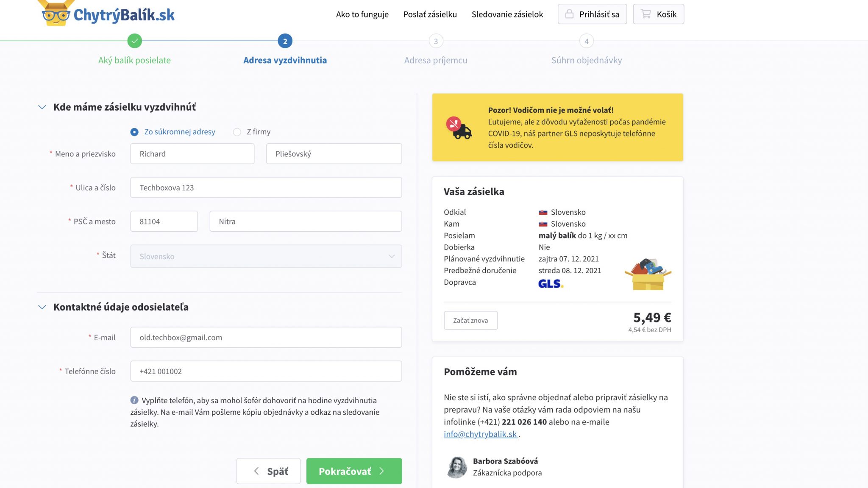Click the Pomôžeme vám heading
This screenshot has height=488, width=868.
point(480,372)
